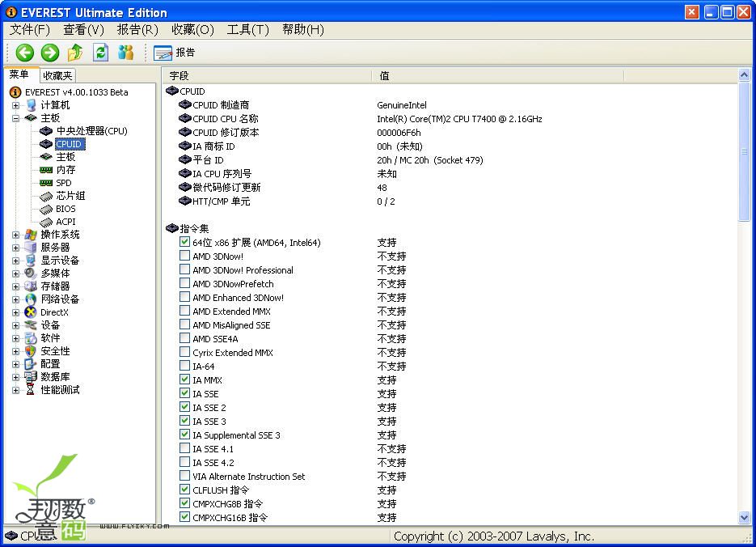
Task: Toggle the AMD 3DNow! checkbox
Action: pos(184,255)
